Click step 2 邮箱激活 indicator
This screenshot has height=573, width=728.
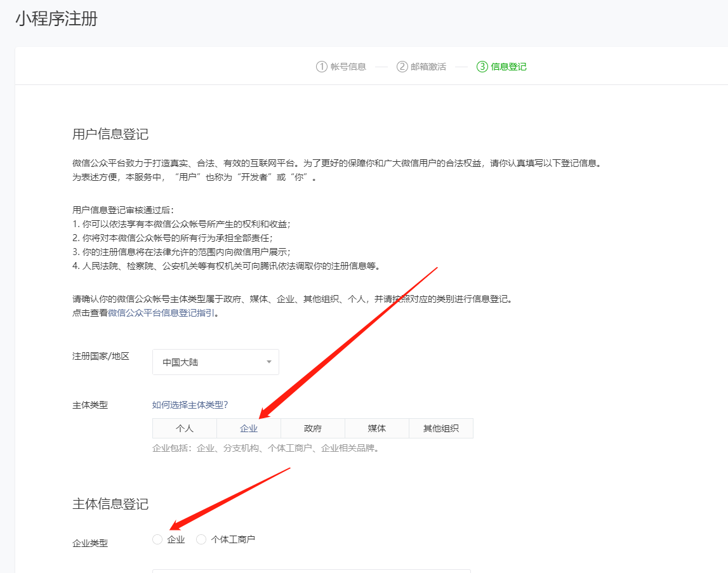422,66
